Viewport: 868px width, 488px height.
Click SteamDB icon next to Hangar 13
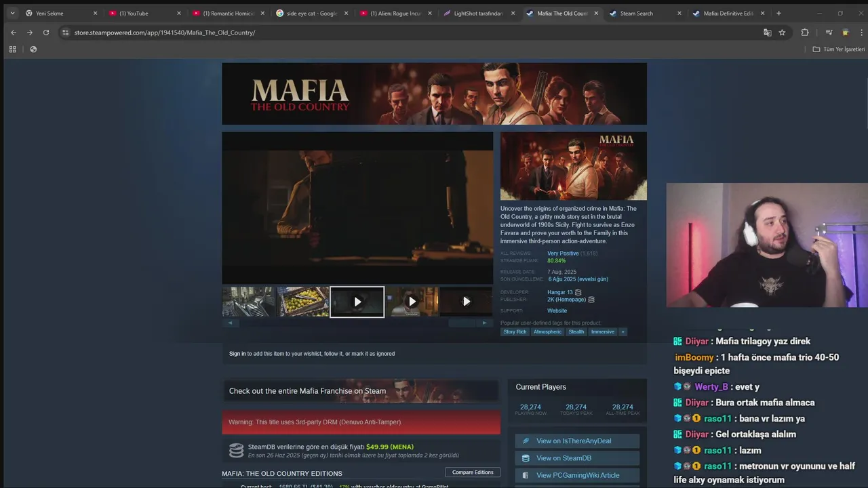coord(578,292)
